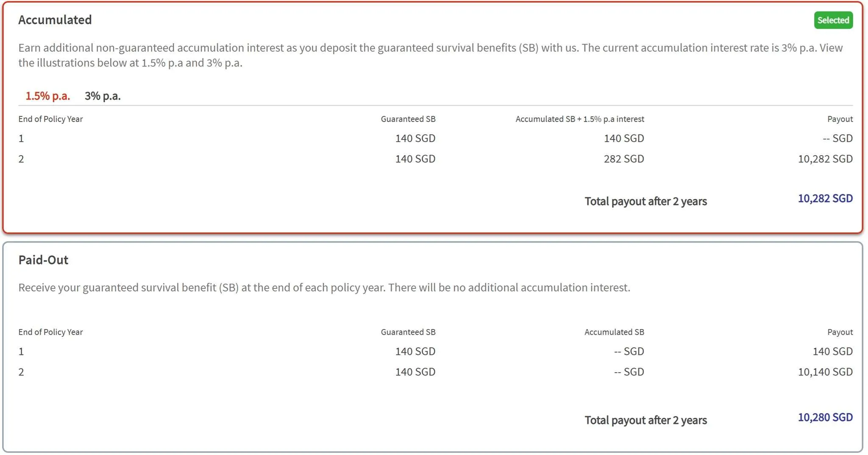868x455 pixels.
Task: Click Paid-Out year 1 payout 140 SGD
Action: 832,352
